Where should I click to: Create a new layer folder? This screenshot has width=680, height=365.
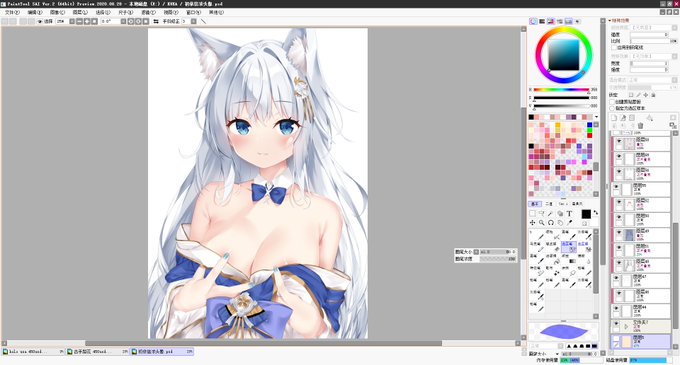[632, 117]
